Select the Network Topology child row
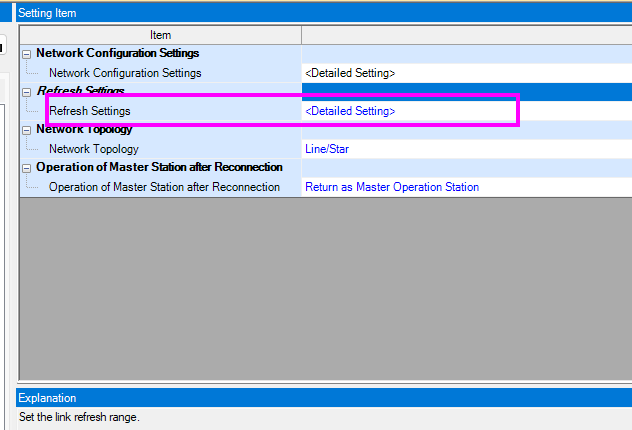Viewport: 632px width, 430px height. (x=94, y=149)
